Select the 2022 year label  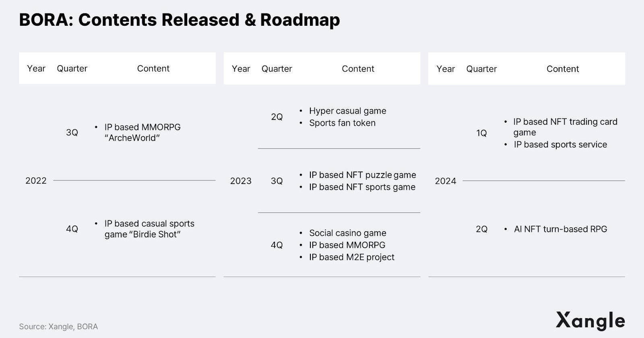[36, 181]
